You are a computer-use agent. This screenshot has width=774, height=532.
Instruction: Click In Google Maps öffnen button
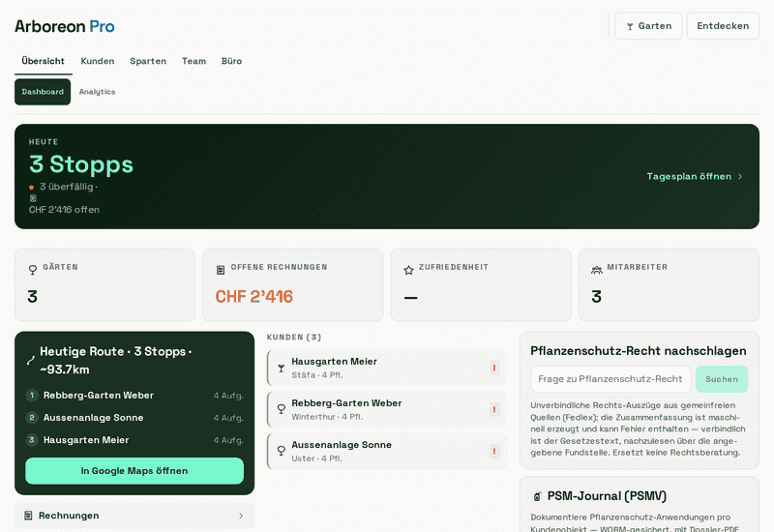(x=134, y=471)
